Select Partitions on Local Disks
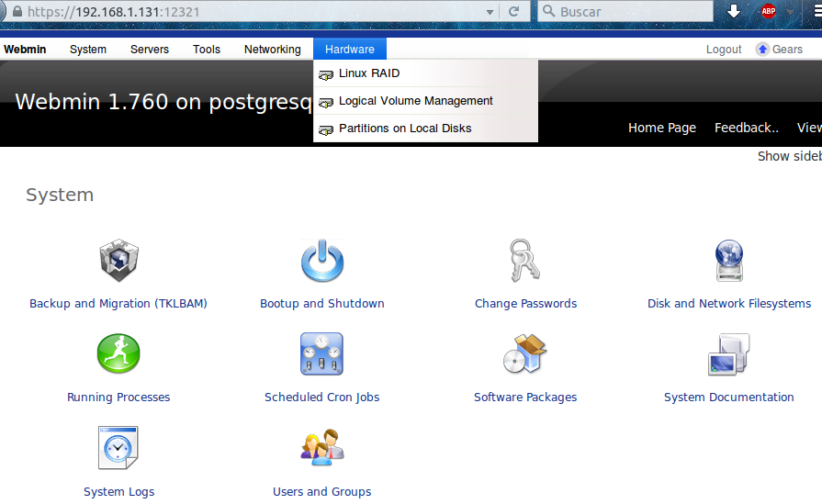The height and width of the screenshot is (504, 822). point(404,129)
